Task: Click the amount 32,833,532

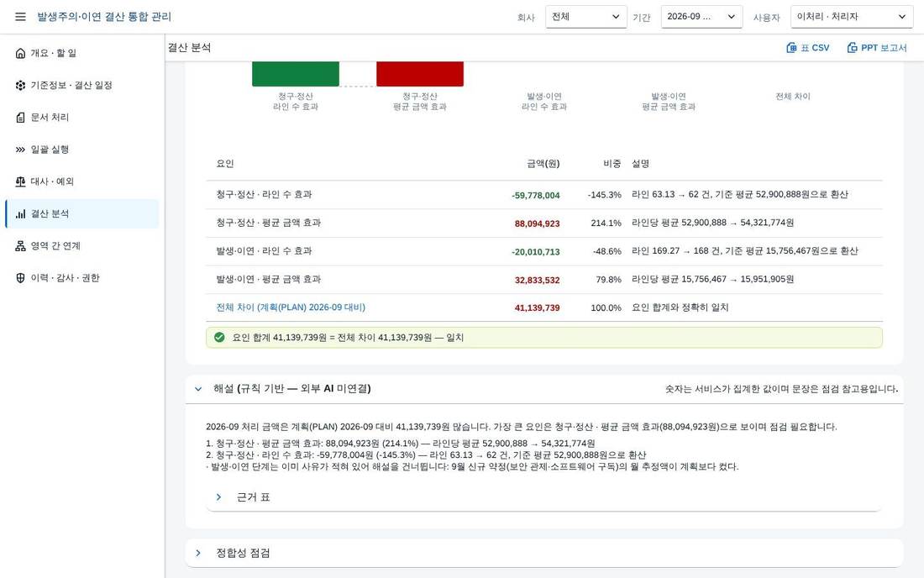Action: 538,281
